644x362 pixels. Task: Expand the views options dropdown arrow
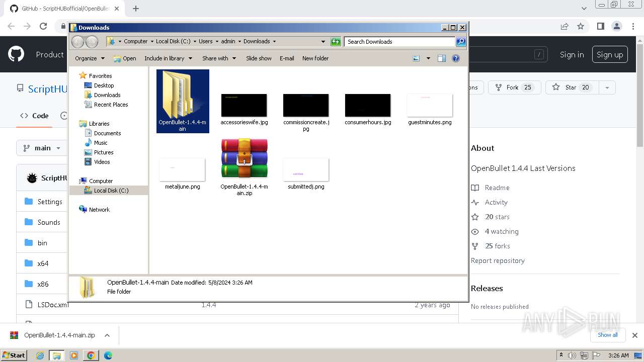(x=428, y=58)
